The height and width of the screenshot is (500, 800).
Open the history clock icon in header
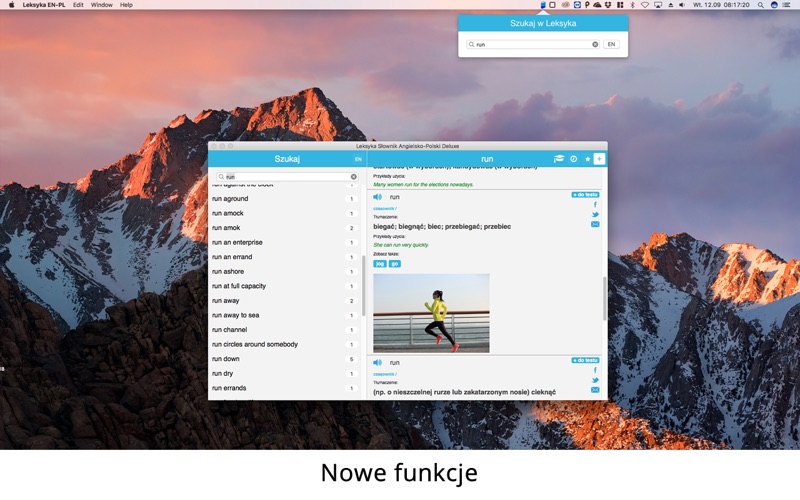(x=573, y=159)
